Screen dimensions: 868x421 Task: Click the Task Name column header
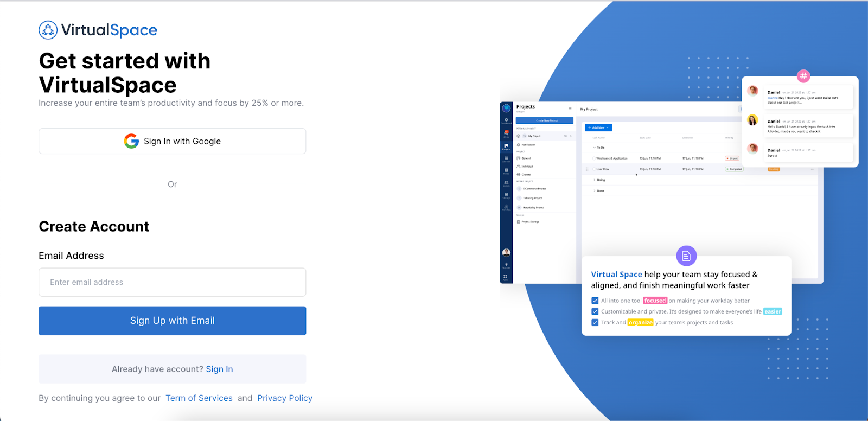pyautogui.click(x=598, y=138)
